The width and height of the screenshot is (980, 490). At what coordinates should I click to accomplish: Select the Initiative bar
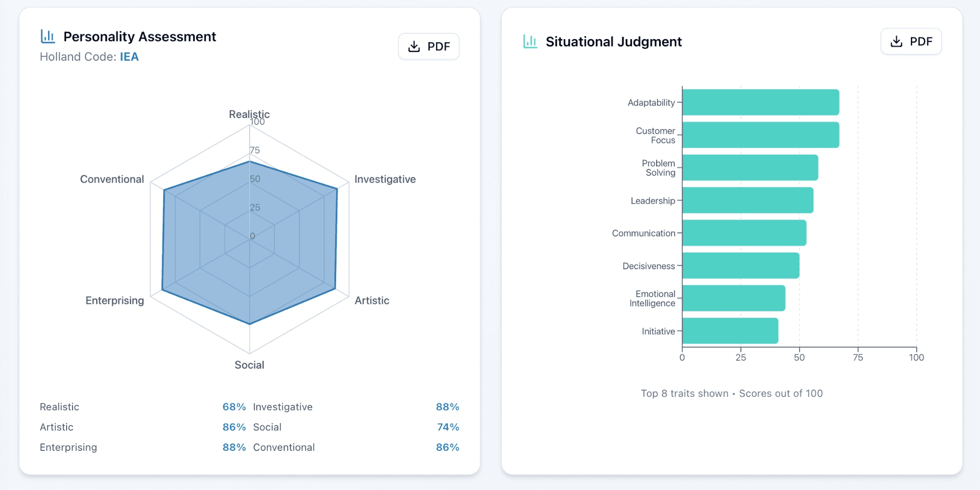click(x=730, y=331)
